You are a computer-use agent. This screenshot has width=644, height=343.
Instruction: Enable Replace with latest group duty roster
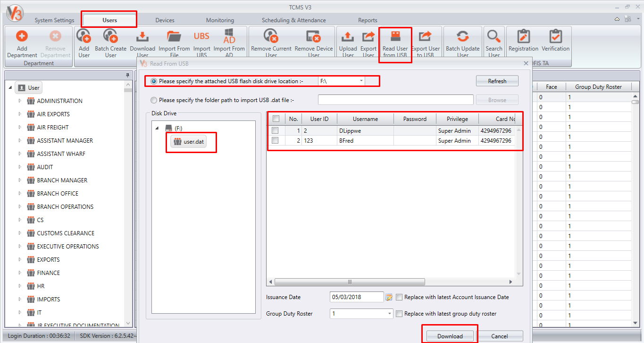pos(399,314)
